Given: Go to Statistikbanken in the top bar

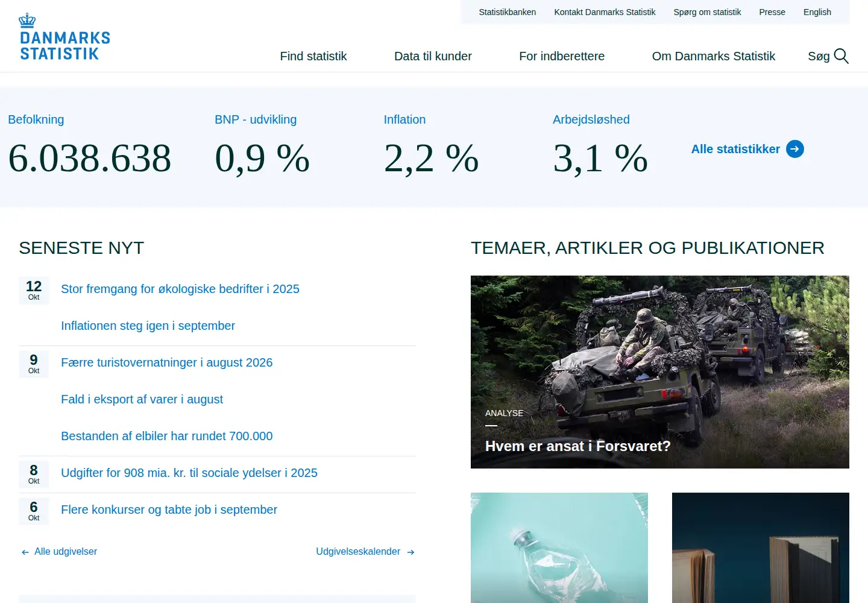Looking at the screenshot, I should (508, 12).
